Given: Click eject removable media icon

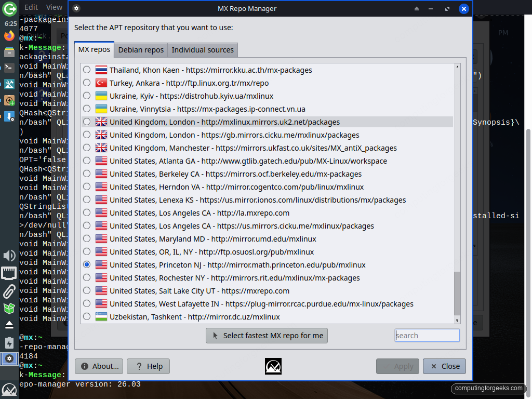Looking at the screenshot, I should (9, 325).
